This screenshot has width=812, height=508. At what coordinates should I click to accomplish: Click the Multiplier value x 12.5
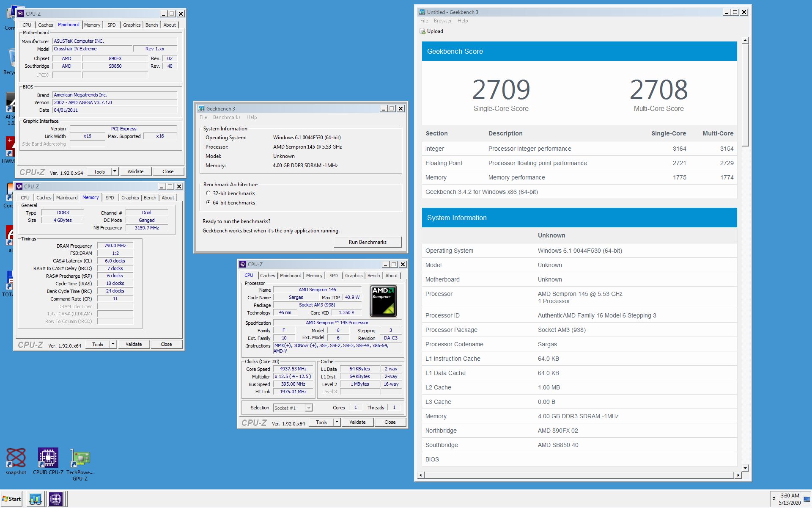(293, 376)
